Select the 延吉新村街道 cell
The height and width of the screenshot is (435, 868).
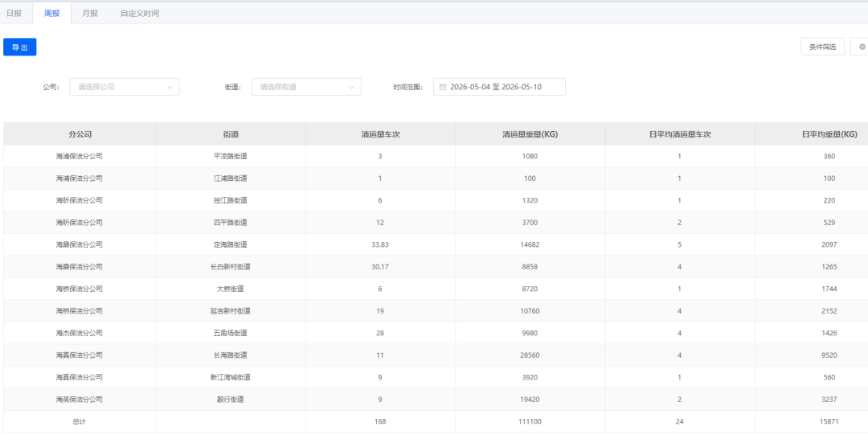click(231, 311)
